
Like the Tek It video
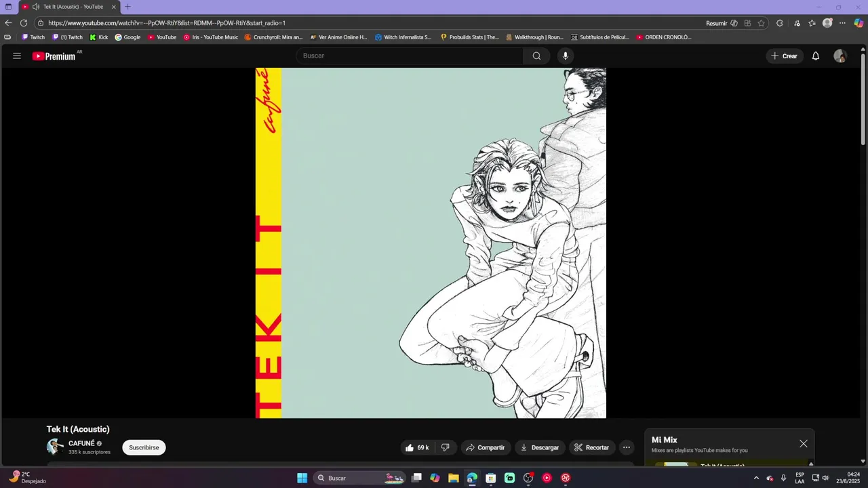418,447
